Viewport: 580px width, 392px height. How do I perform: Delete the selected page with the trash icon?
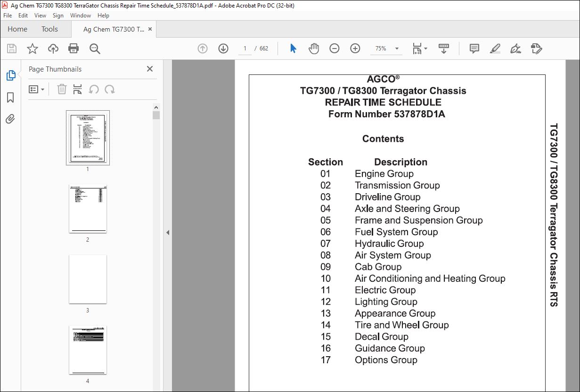[x=62, y=89]
